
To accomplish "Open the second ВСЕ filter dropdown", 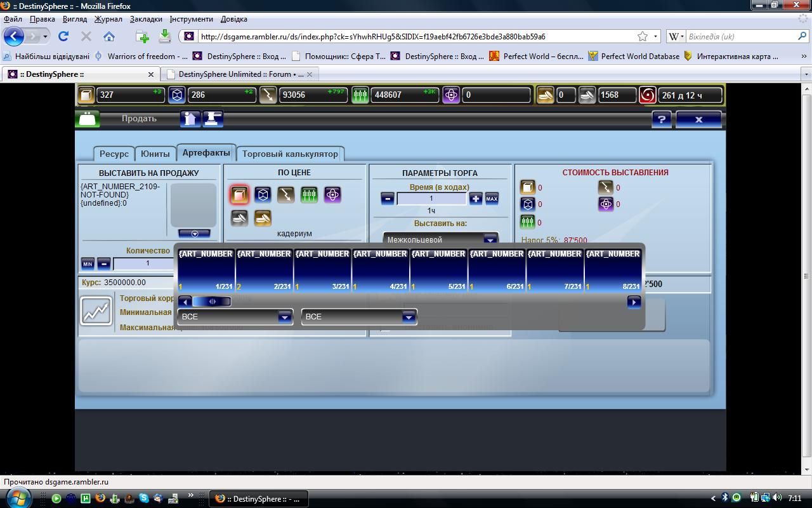I will click(359, 316).
